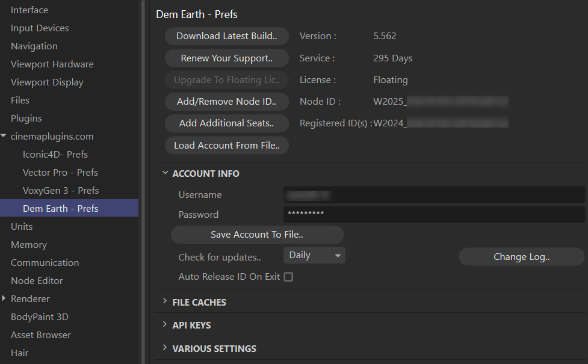Select Dem Earth - Prefs entry

click(69, 208)
